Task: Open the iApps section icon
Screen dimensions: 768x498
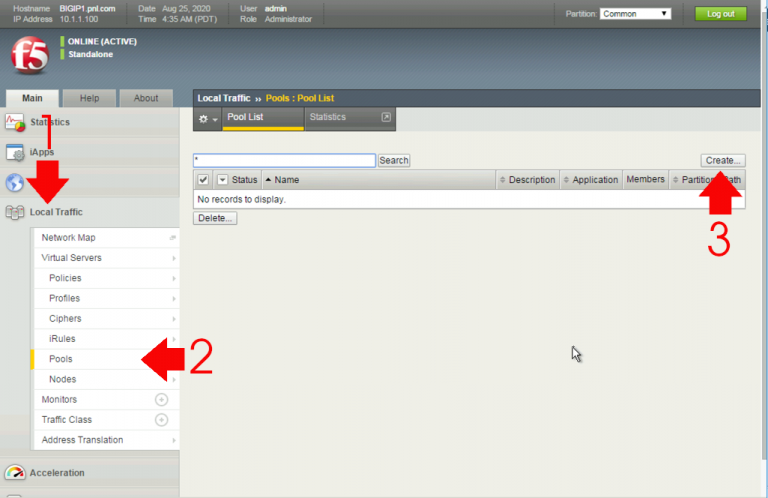Action: [15, 152]
